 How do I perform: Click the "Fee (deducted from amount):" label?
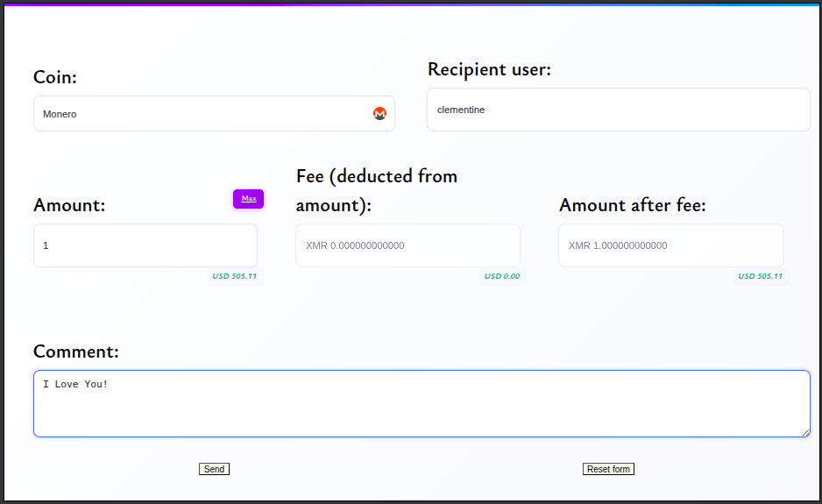click(377, 190)
